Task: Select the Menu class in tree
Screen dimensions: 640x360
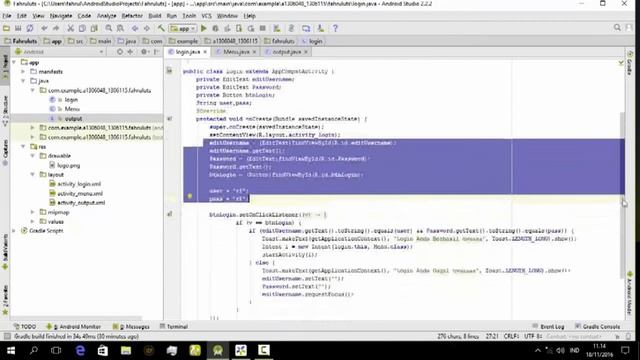Action: (72, 109)
